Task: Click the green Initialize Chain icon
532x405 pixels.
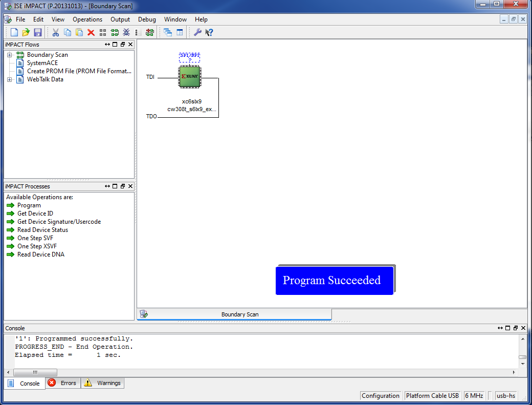Action: (115, 32)
